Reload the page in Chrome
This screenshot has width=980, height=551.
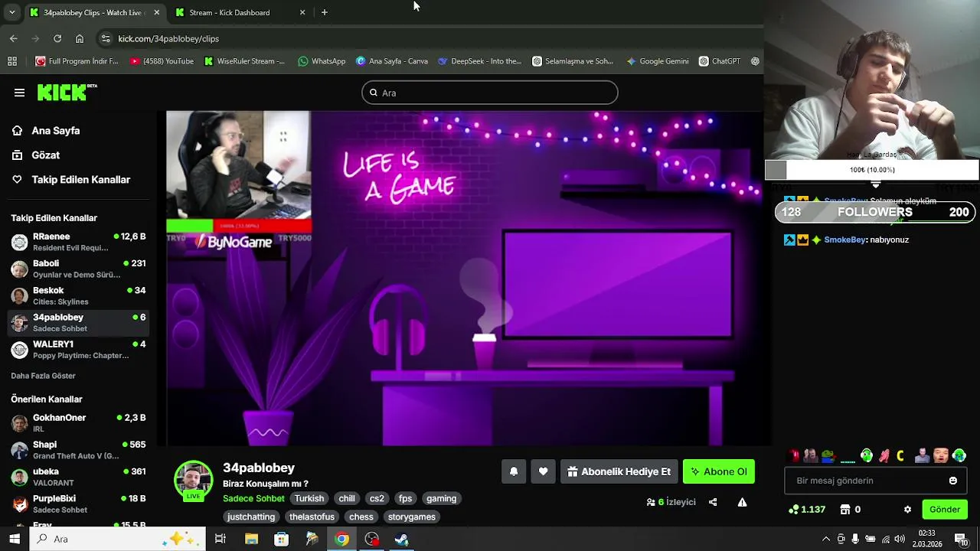pos(57,38)
